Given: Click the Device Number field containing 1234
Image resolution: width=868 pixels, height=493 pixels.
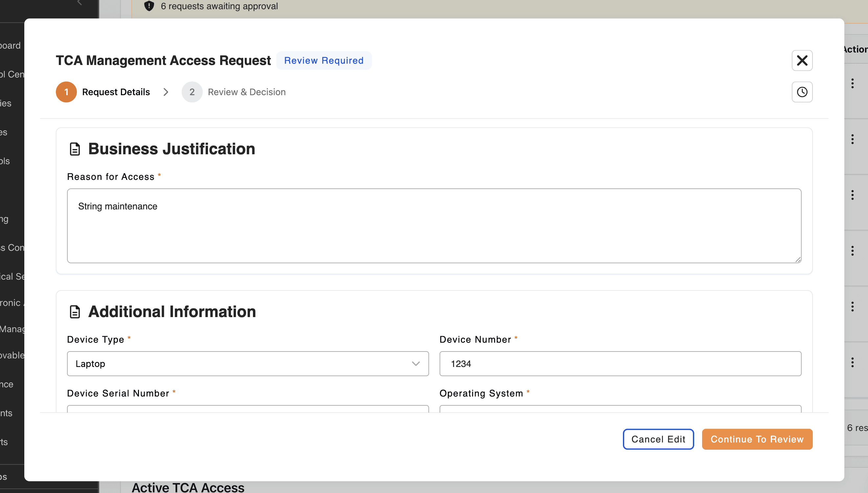Looking at the screenshot, I should click(x=620, y=364).
